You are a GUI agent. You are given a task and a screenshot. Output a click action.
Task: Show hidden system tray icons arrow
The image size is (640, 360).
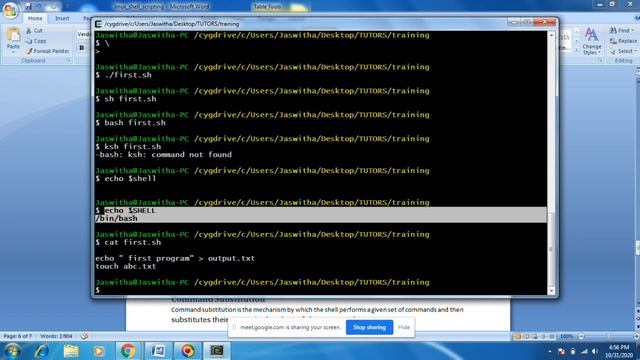(549, 351)
